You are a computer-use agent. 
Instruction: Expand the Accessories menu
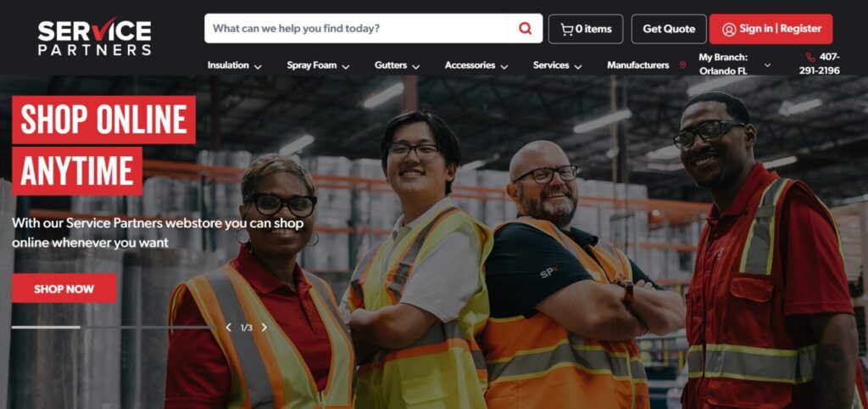coord(476,65)
